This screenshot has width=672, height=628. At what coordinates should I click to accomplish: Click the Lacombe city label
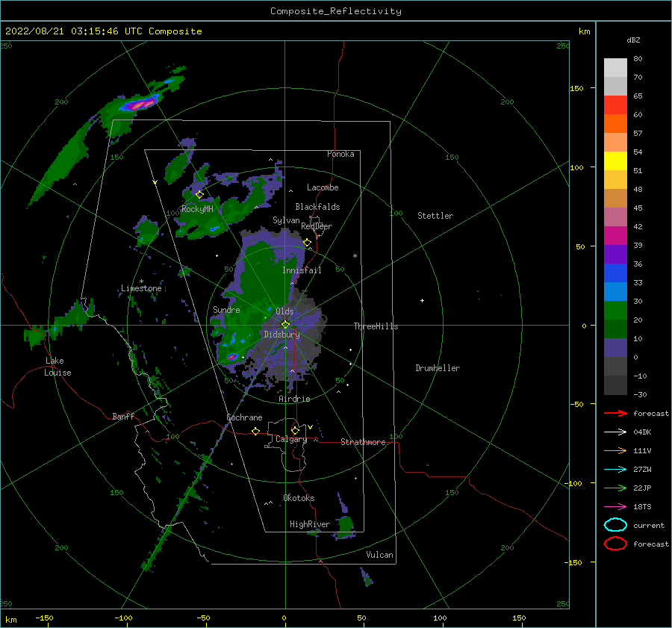coord(323,187)
